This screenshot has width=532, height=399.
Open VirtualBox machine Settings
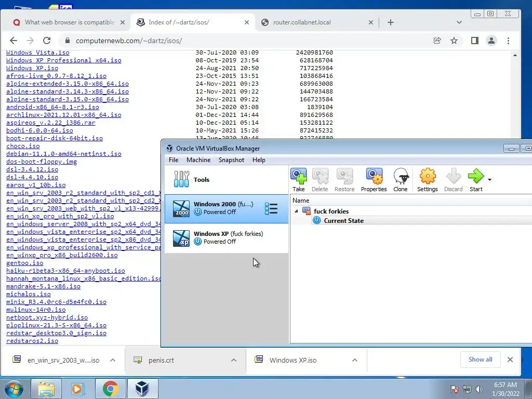click(x=427, y=180)
